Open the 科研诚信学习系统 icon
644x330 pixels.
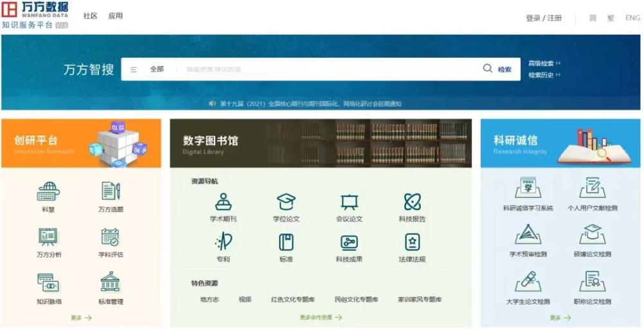(x=528, y=189)
